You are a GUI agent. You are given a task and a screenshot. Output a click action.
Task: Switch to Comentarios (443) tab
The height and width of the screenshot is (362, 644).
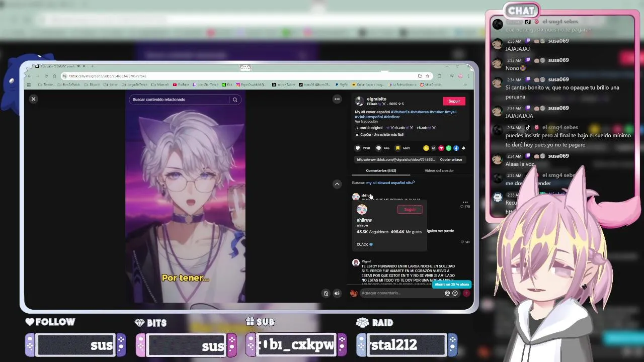click(x=381, y=170)
